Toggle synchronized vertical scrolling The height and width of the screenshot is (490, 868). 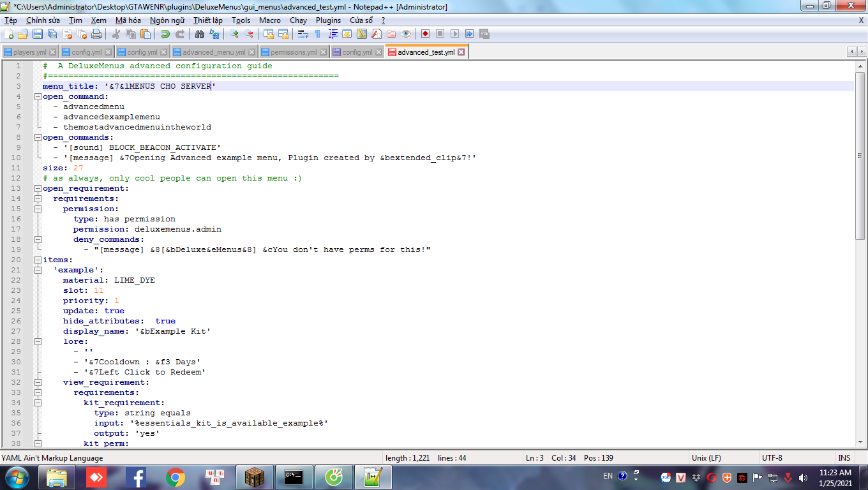coord(269,34)
